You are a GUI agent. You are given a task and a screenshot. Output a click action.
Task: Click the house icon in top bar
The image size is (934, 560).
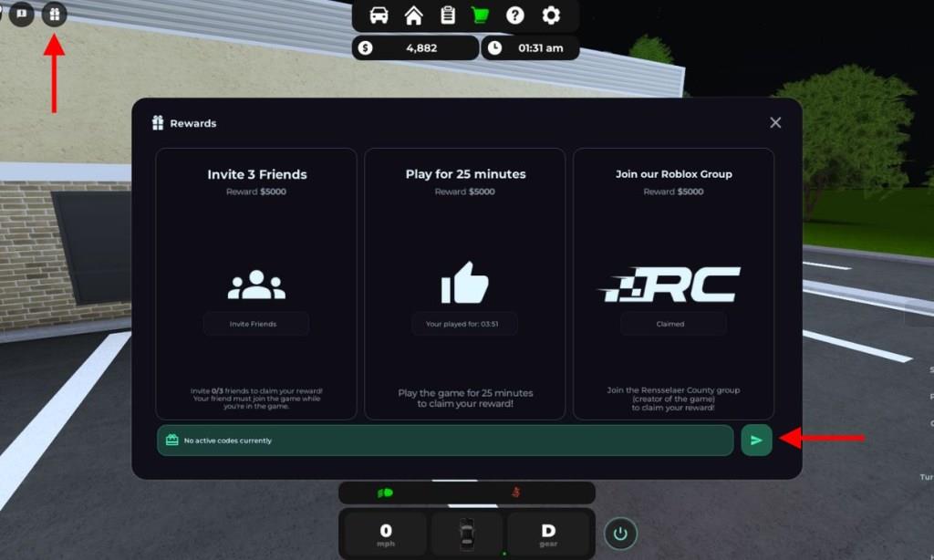point(413,16)
